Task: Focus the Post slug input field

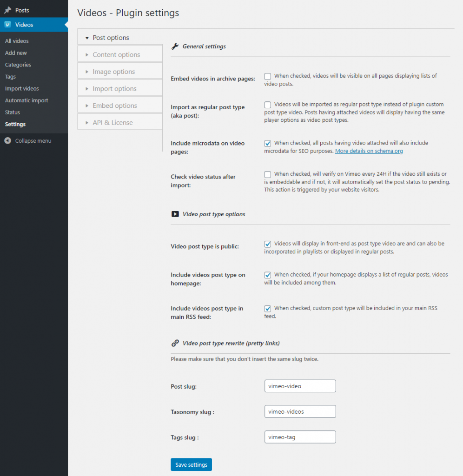Action: coord(300,386)
